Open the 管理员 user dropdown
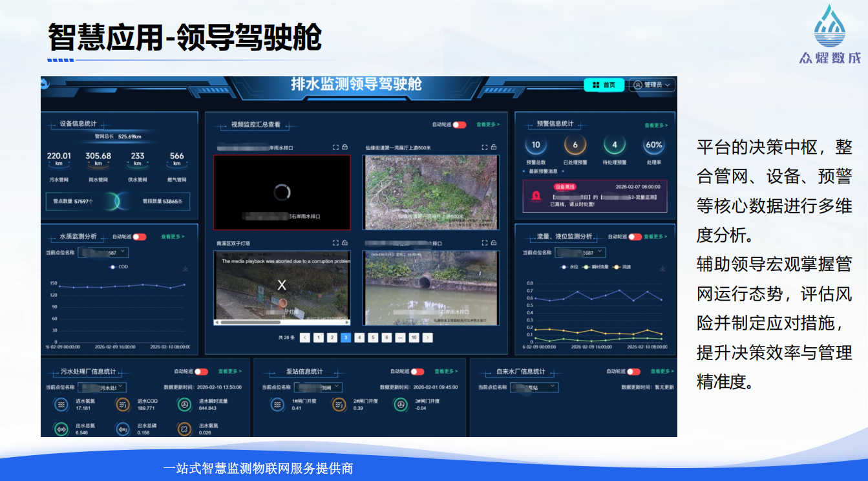Screen dimensions: 868x481 point(652,85)
